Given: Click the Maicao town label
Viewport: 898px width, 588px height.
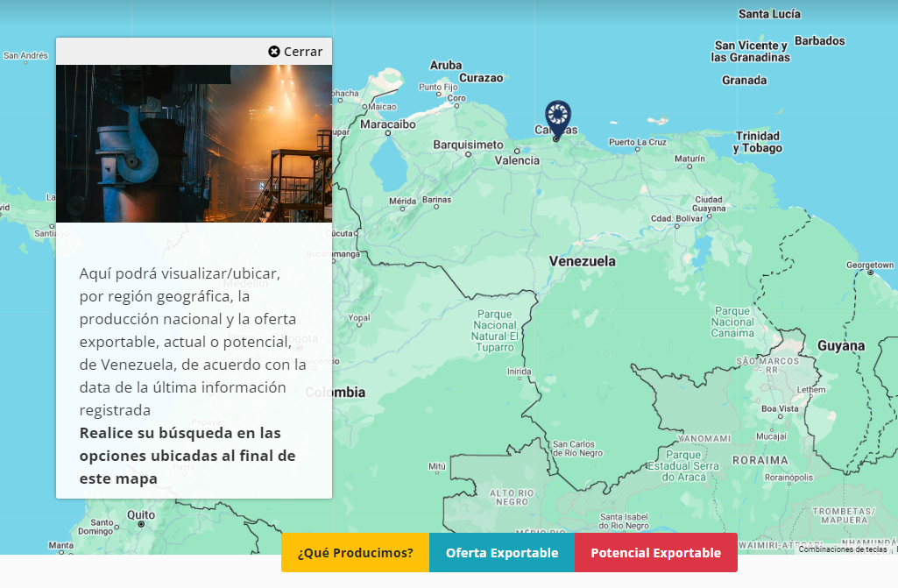Looking at the screenshot, I should click(382, 107).
